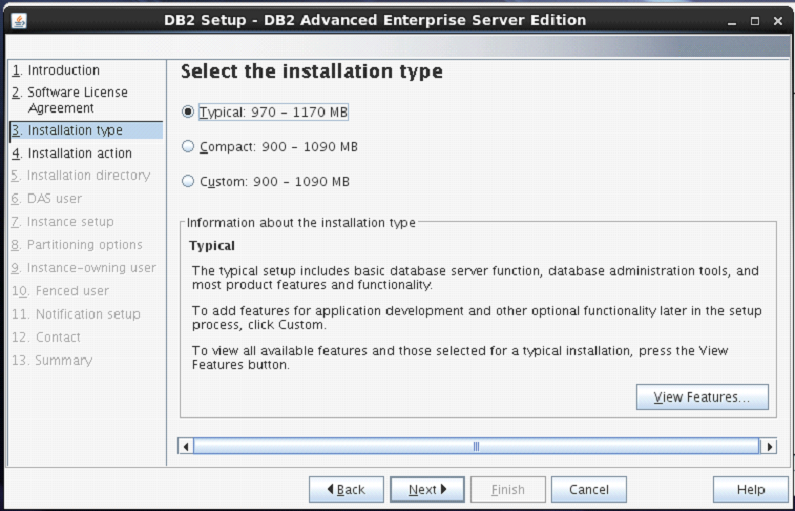Go to the Introduction step

(x=62, y=70)
